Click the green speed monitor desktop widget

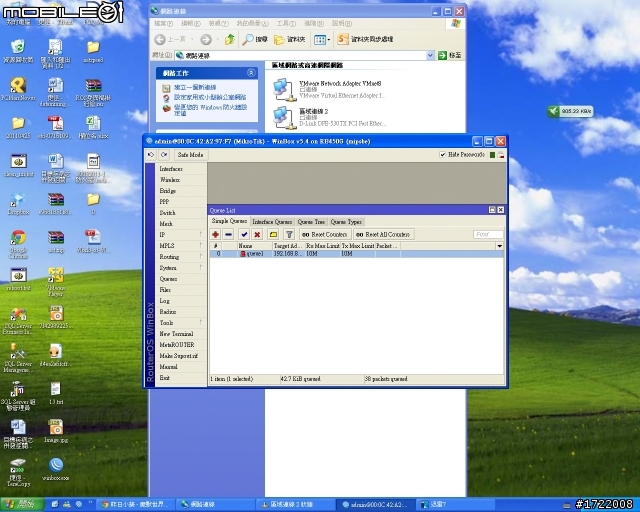point(570,111)
